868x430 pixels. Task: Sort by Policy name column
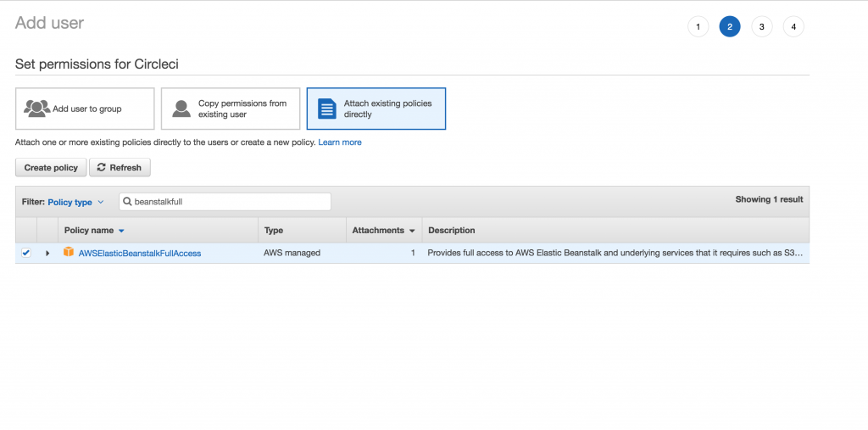tap(95, 231)
